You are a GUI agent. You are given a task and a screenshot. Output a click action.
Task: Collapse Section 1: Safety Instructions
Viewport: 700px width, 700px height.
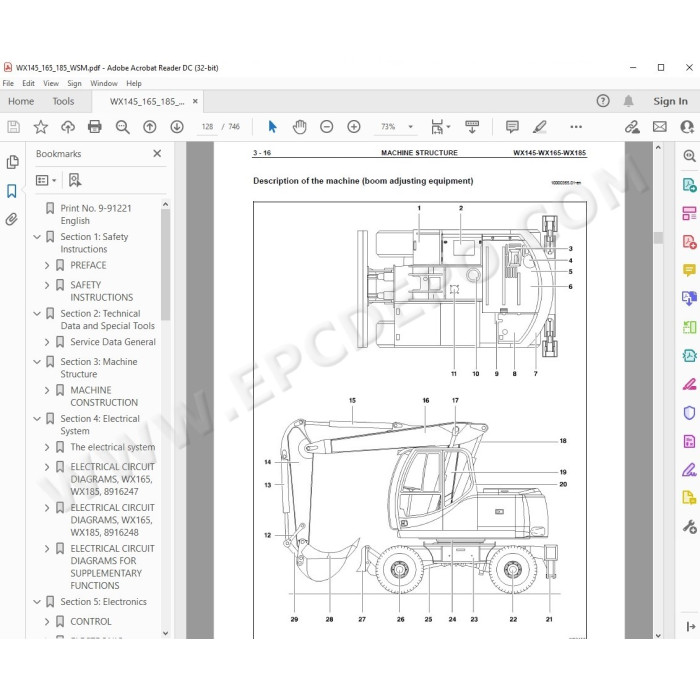click(37, 237)
